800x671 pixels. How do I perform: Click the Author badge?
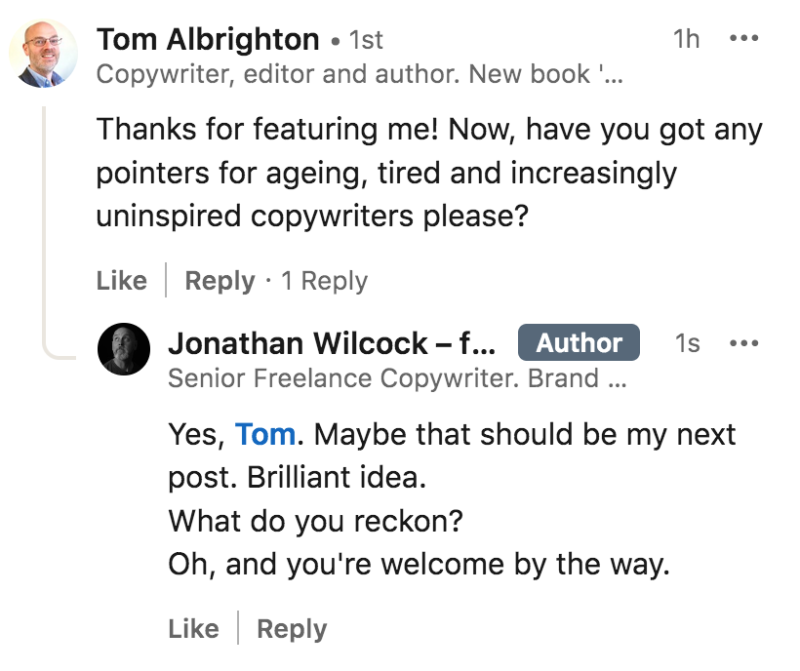point(579,342)
